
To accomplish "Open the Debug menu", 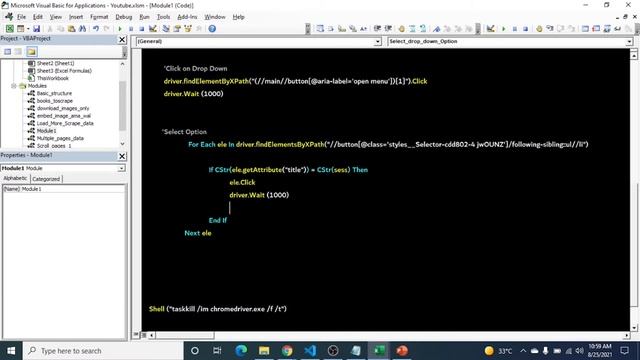I will 124,17.
